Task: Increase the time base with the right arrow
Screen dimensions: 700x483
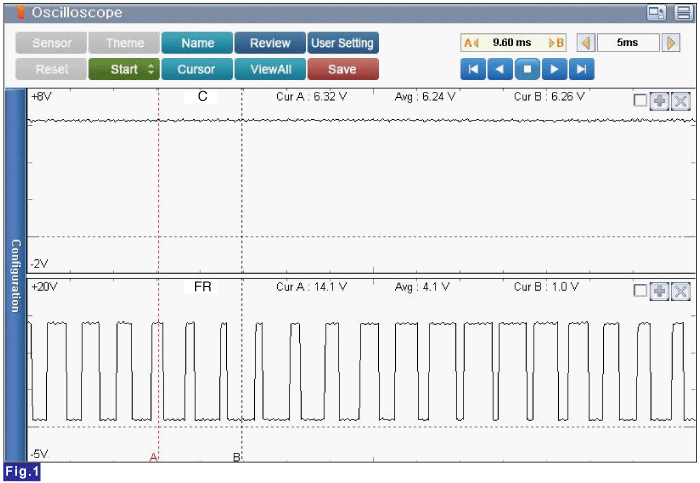Action: pos(671,43)
